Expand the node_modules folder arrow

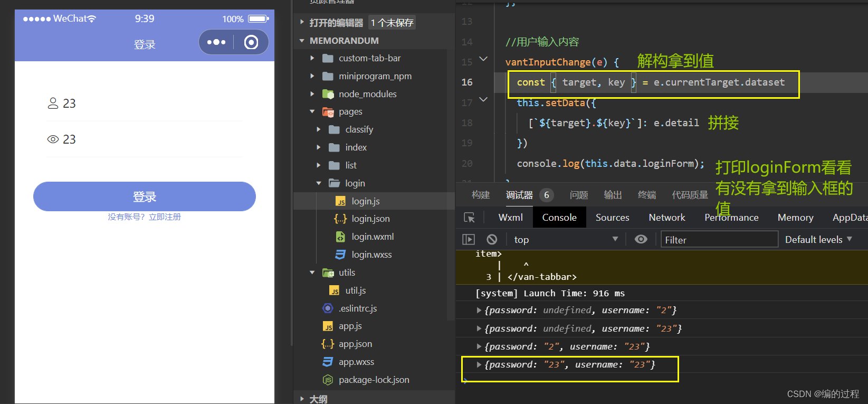click(x=312, y=94)
